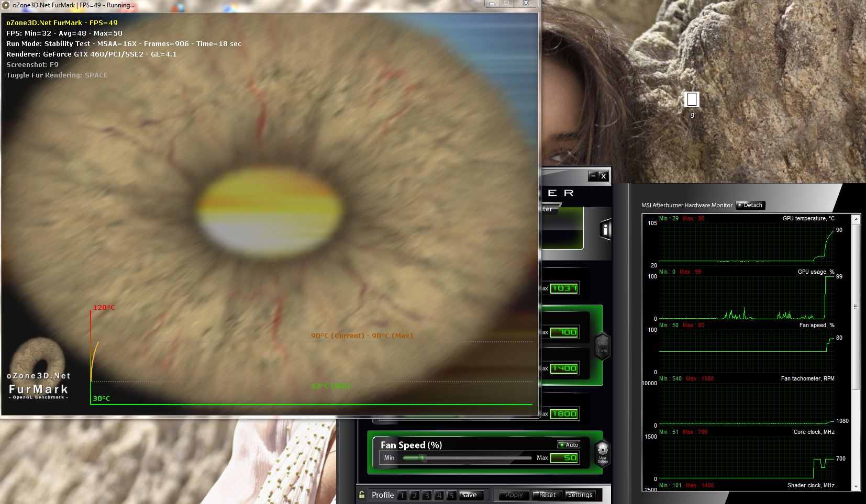Click the max value field showing 1400
This screenshot has height=504, width=866.
(564, 368)
